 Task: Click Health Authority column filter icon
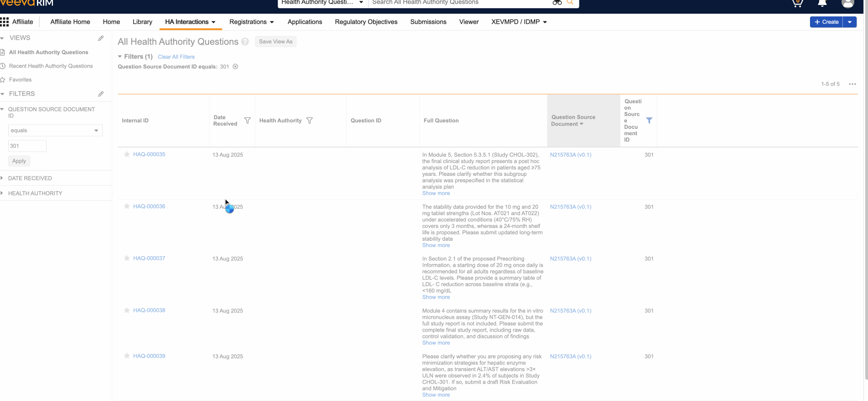(x=310, y=121)
